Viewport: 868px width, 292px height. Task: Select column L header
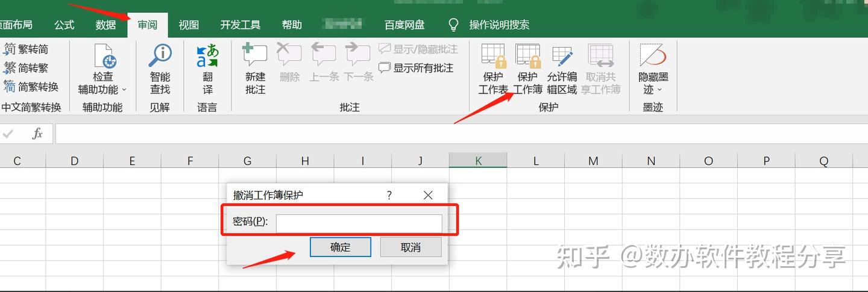point(535,161)
